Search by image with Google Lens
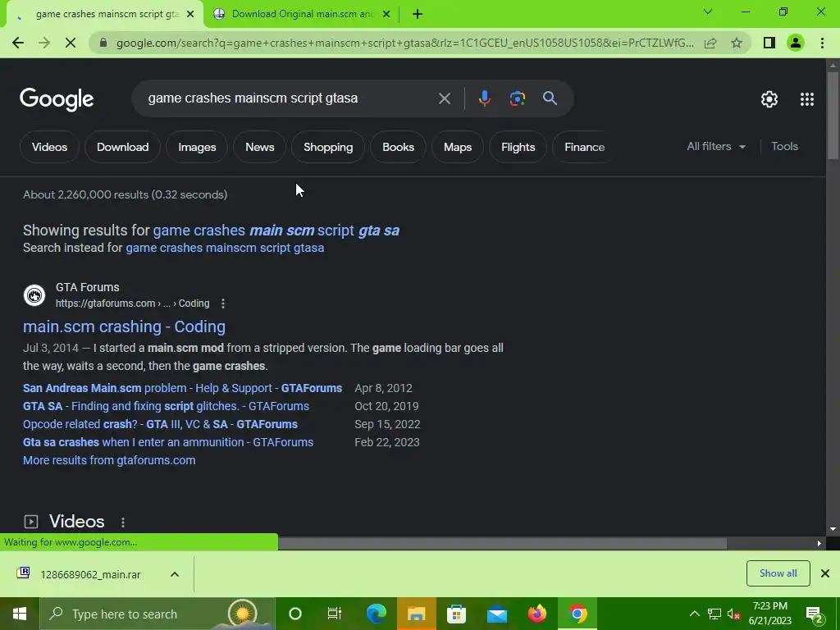Screen dimensions: 840x630 point(517,98)
